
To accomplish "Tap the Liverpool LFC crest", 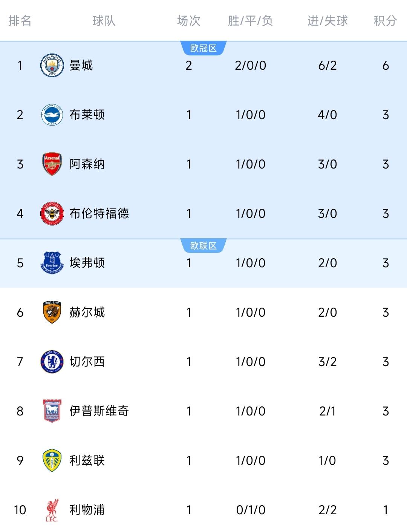I will 52,510.
